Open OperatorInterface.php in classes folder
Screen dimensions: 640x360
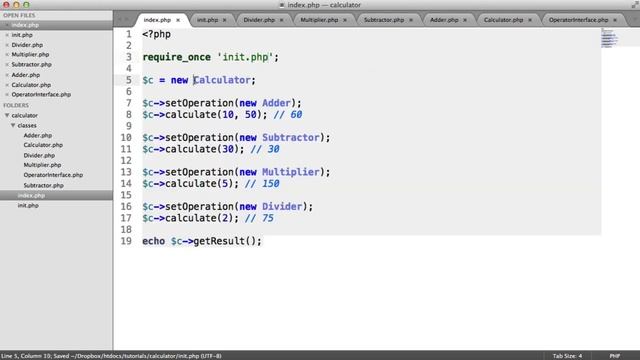[53, 175]
